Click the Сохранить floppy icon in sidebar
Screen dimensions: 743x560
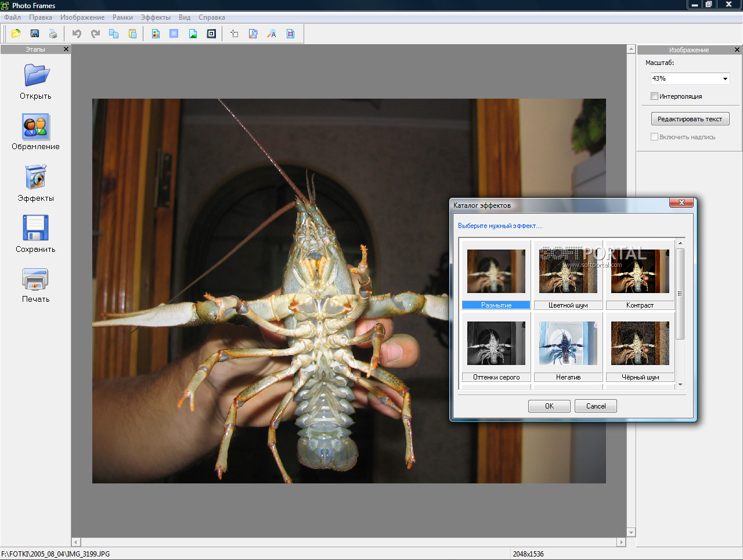click(x=35, y=228)
